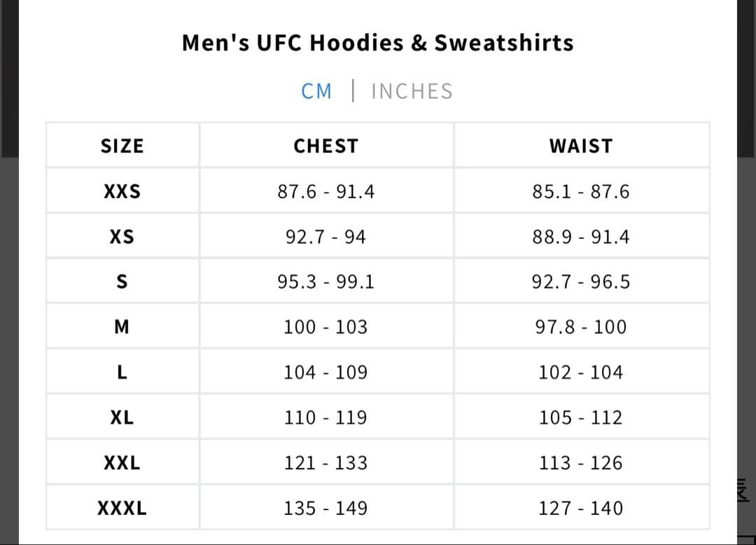Click chest value 87.6 - 91.4
The width and height of the screenshot is (756, 545).
pyautogui.click(x=325, y=191)
